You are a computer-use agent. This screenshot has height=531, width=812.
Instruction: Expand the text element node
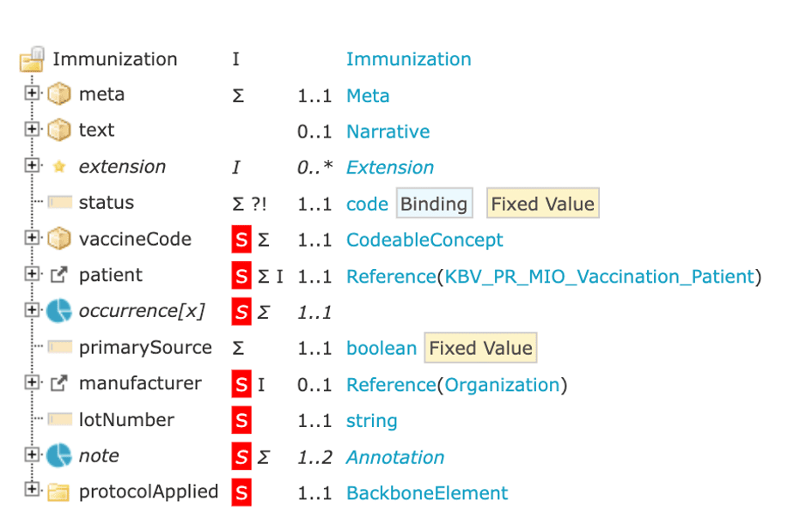pyautogui.click(x=32, y=129)
